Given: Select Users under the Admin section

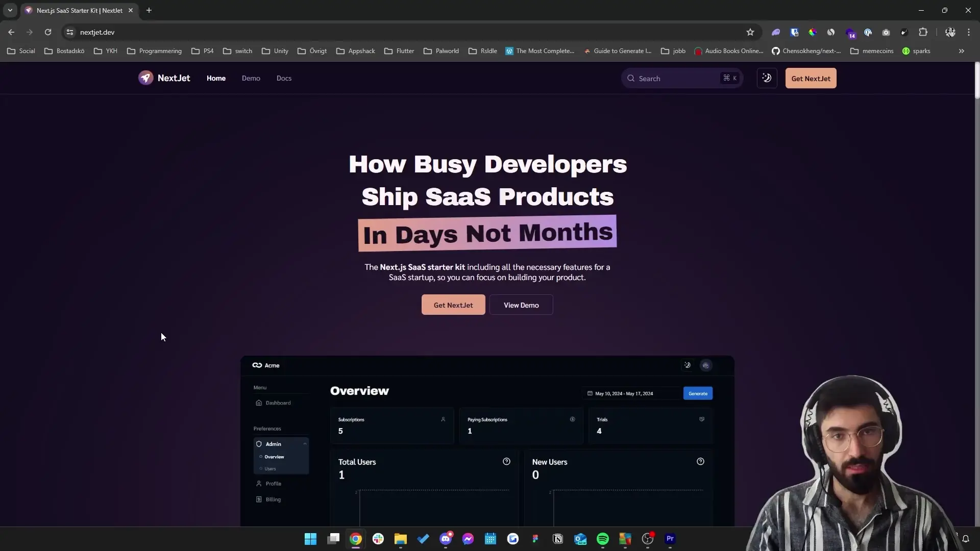Looking at the screenshot, I should pos(269,468).
